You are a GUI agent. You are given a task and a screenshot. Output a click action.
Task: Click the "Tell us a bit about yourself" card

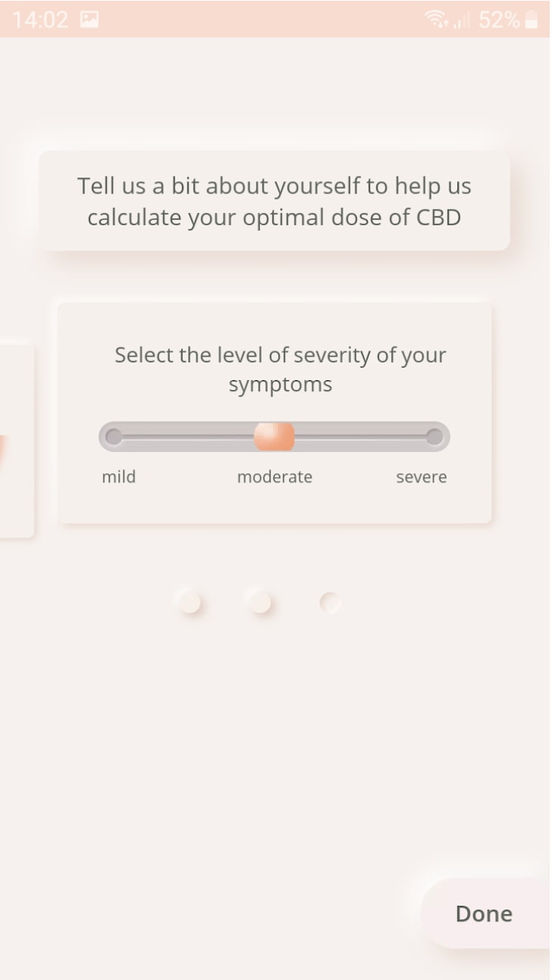274,201
